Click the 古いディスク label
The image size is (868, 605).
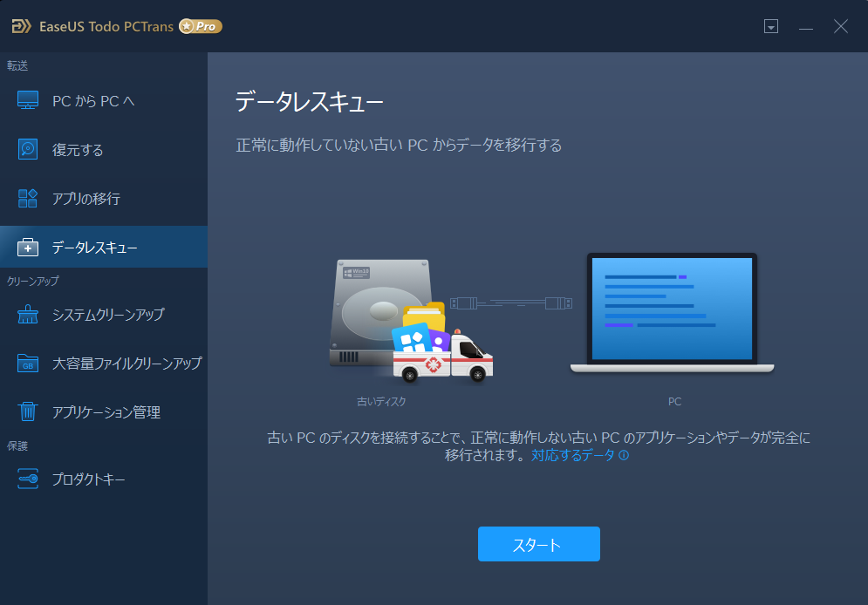click(x=381, y=402)
